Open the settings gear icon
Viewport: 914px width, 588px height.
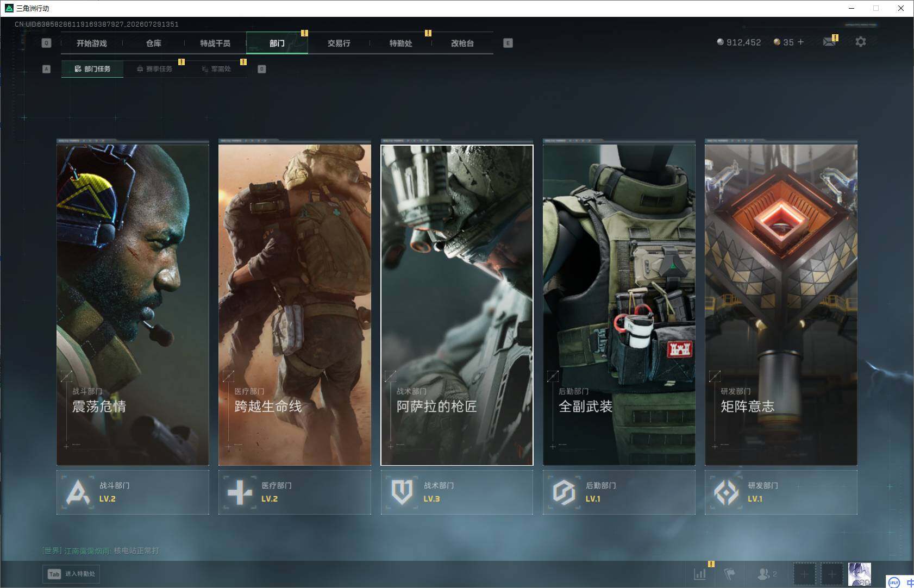tap(861, 42)
